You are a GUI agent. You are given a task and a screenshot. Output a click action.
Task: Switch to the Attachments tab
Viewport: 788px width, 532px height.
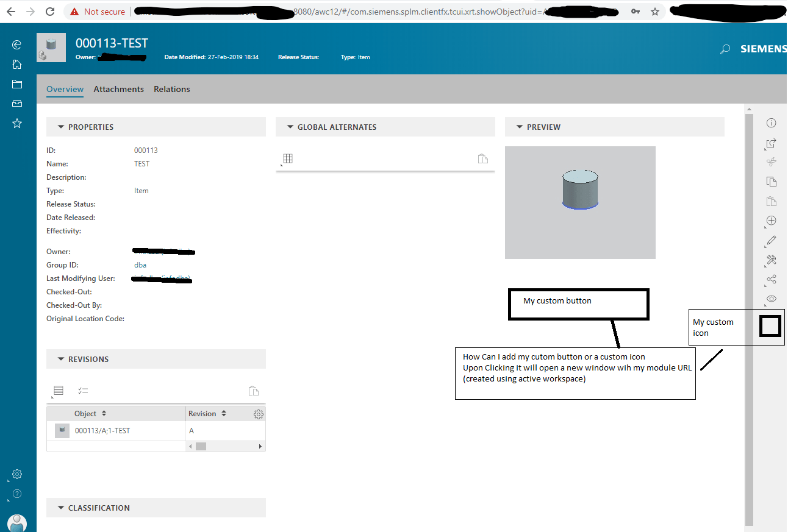coord(118,89)
